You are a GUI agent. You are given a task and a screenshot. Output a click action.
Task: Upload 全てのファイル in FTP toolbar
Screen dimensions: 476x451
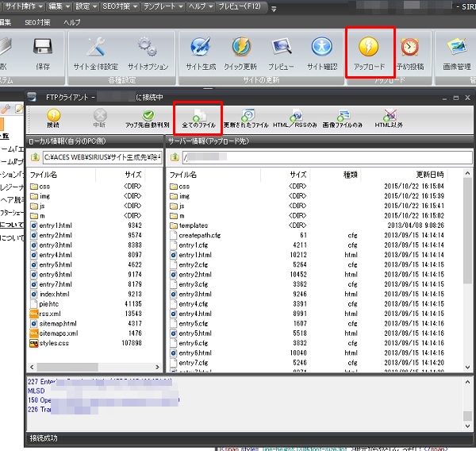pos(198,118)
